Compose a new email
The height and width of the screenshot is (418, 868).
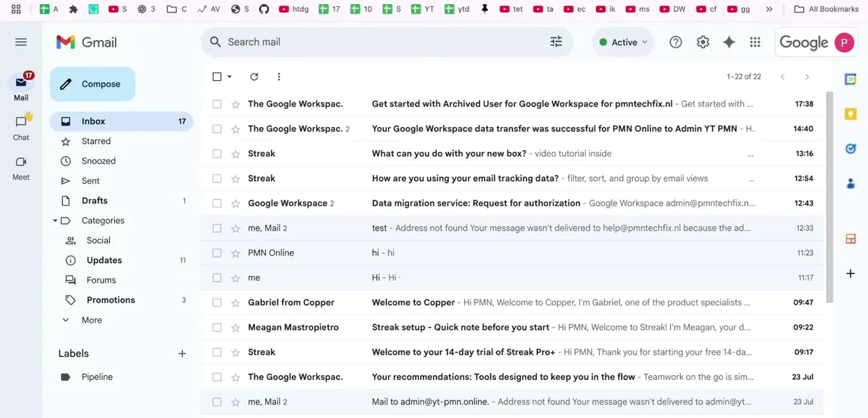[x=92, y=84]
